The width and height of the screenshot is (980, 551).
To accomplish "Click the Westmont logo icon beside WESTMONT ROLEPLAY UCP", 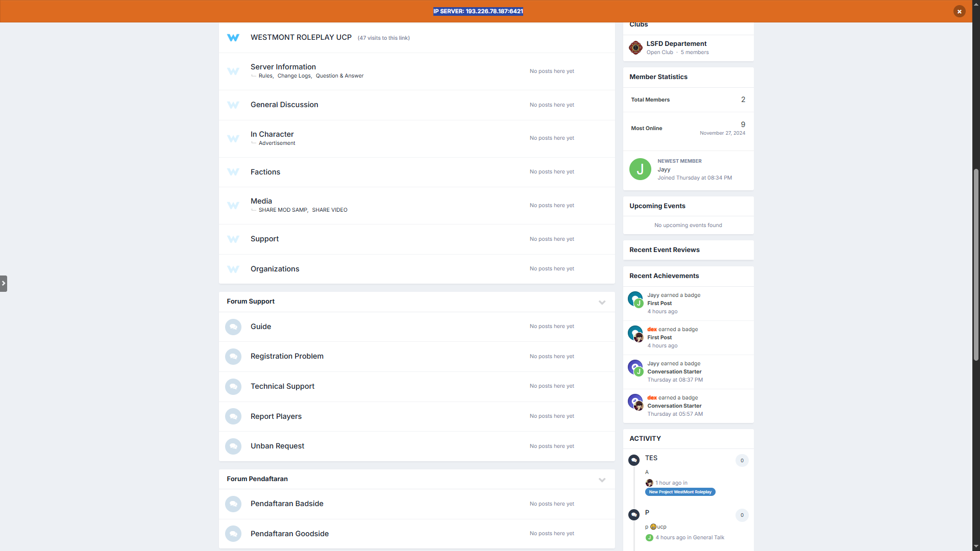I will [x=233, y=38].
